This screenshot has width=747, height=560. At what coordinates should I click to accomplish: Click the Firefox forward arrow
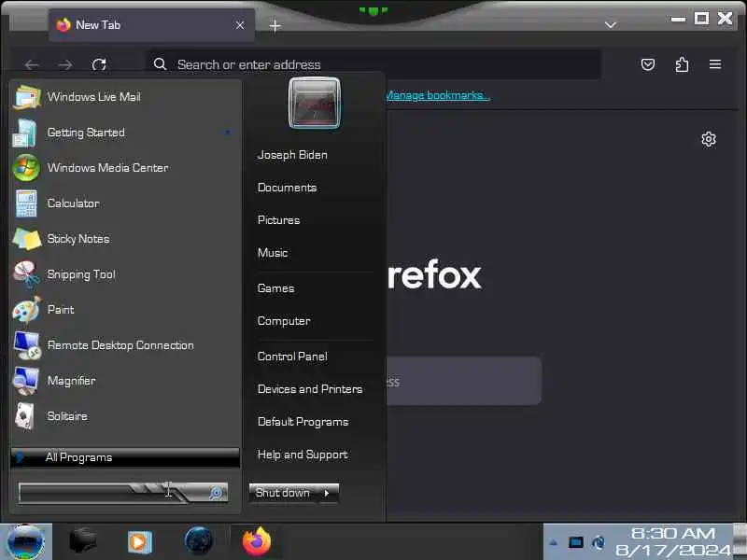tap(65, 64)
